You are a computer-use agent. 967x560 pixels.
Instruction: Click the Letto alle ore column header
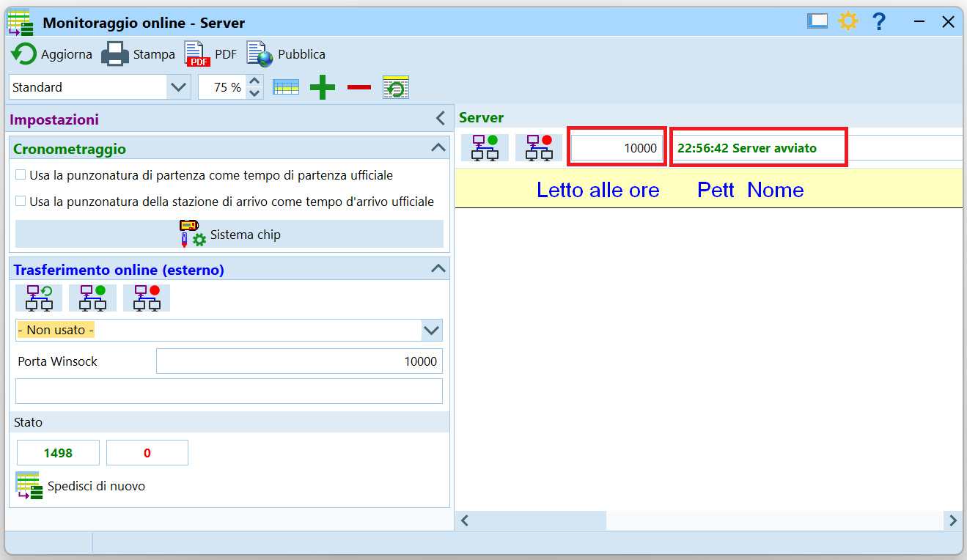[x=598, y=190]
